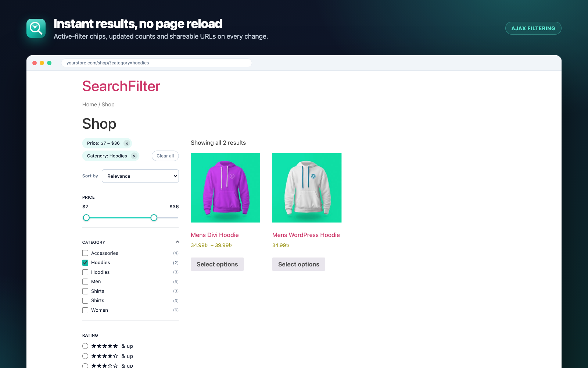588x368 pixels.
Task: Select the five-star & up rating
Action: (85, 346)
